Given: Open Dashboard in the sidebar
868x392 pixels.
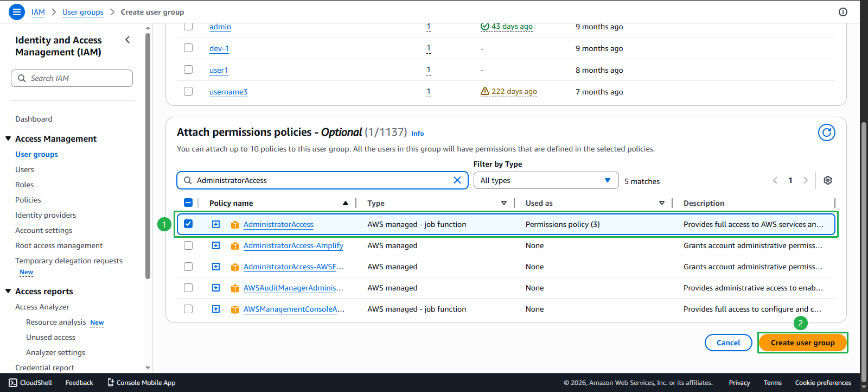Looking at the screenshot, I should click(34, 119).
